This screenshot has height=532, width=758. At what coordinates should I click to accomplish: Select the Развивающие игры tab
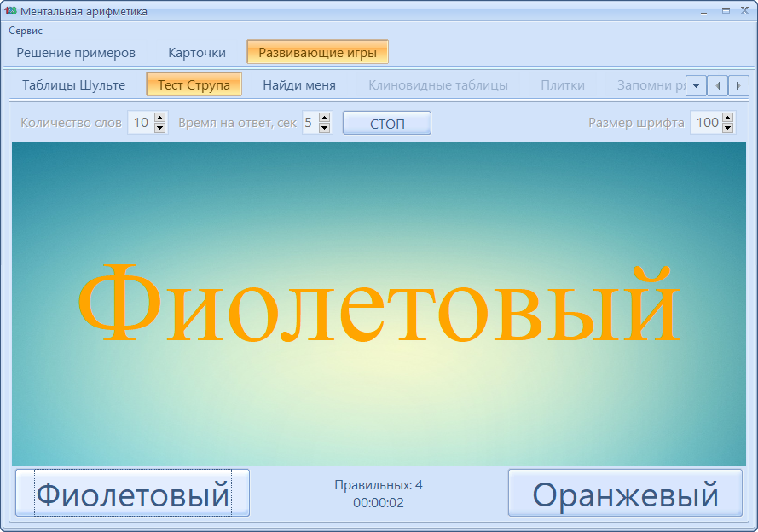tap(318, 52)
